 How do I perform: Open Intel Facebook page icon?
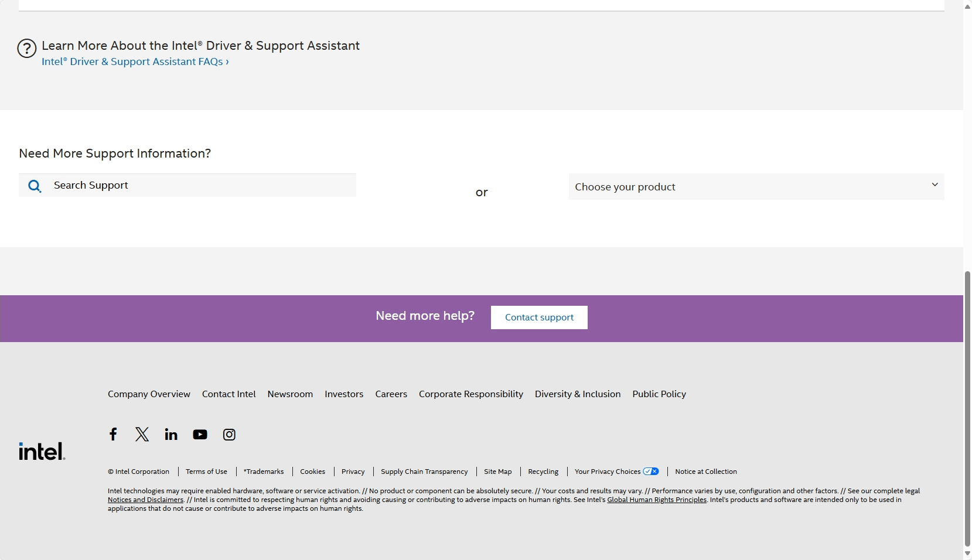113,434
